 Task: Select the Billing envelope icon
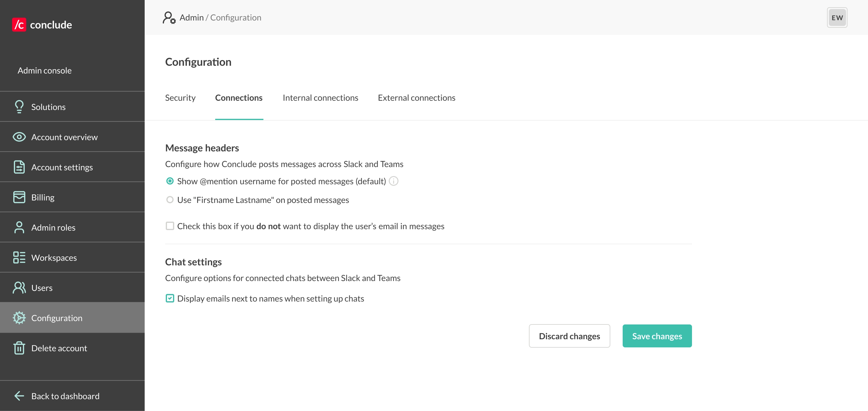[19, 197]
